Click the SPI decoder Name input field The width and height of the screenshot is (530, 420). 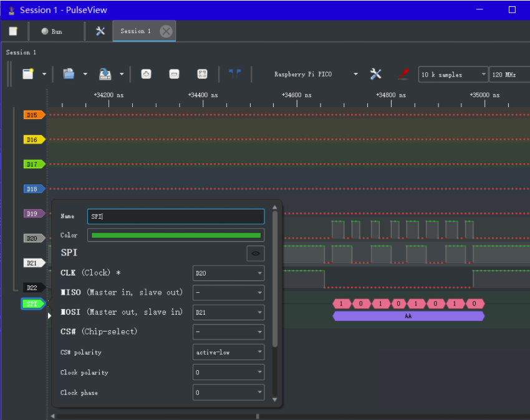click(x=176, y=216)
